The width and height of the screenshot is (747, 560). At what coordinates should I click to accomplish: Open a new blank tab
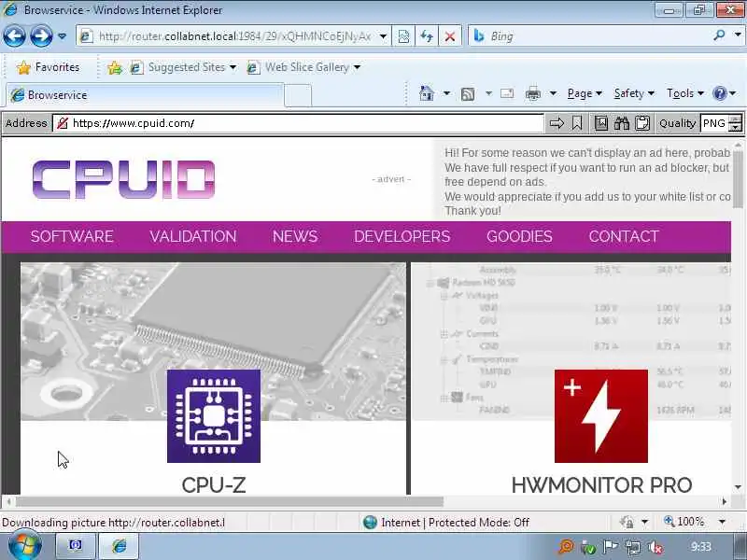(298, 95)
